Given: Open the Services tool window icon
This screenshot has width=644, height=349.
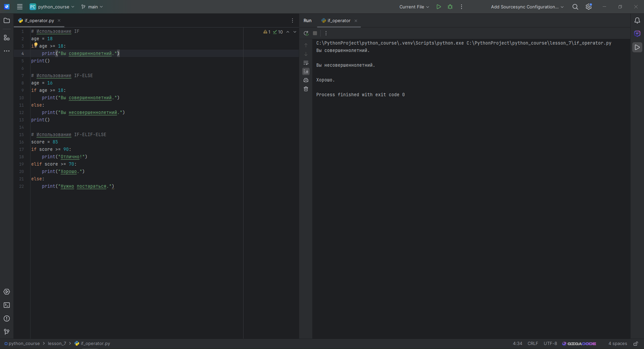Looking at the screenshot, I should pyautogui.click(x=6, y=292).
